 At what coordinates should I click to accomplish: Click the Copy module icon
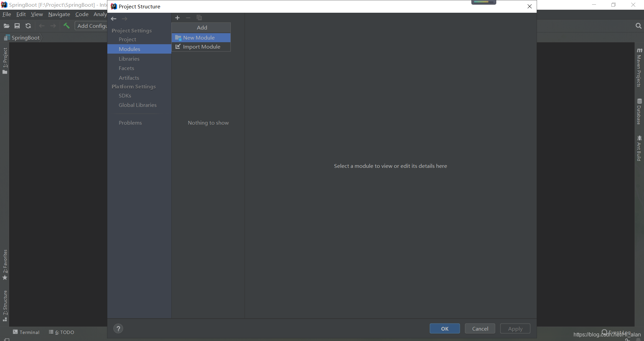coord(199,18)
